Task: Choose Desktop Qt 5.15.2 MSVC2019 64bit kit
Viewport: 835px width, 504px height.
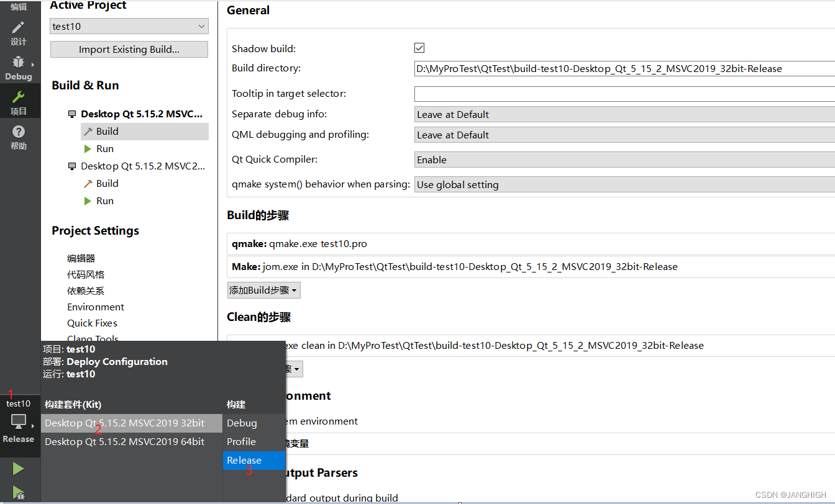Action: (131, 442)
